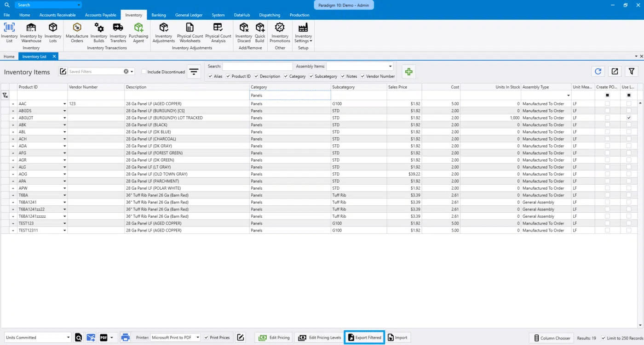Screen dimensions: 644x345
Task: Open the PDF export dropdown arrow
Action: pos(111,338)
